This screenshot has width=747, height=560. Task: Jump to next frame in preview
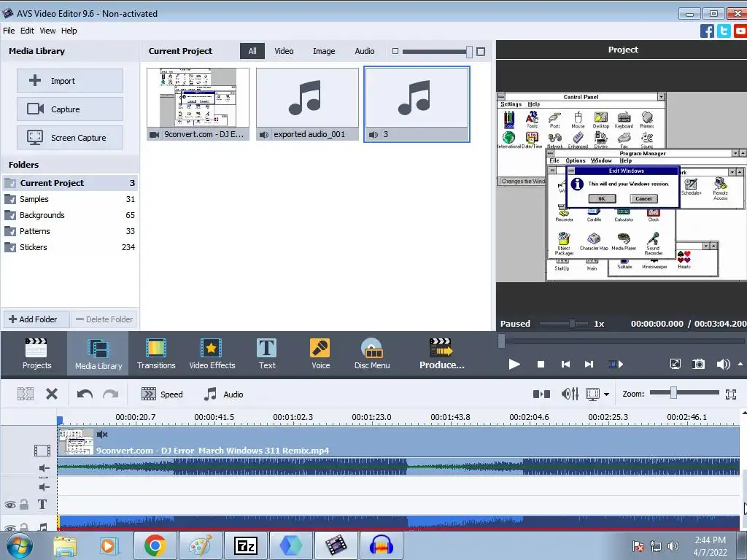(x=589, y=365)
